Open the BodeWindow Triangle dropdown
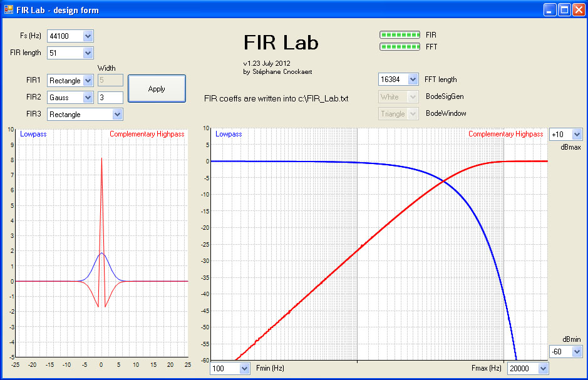The height and width of the screenshot is (380, 588). coord(413,113)
